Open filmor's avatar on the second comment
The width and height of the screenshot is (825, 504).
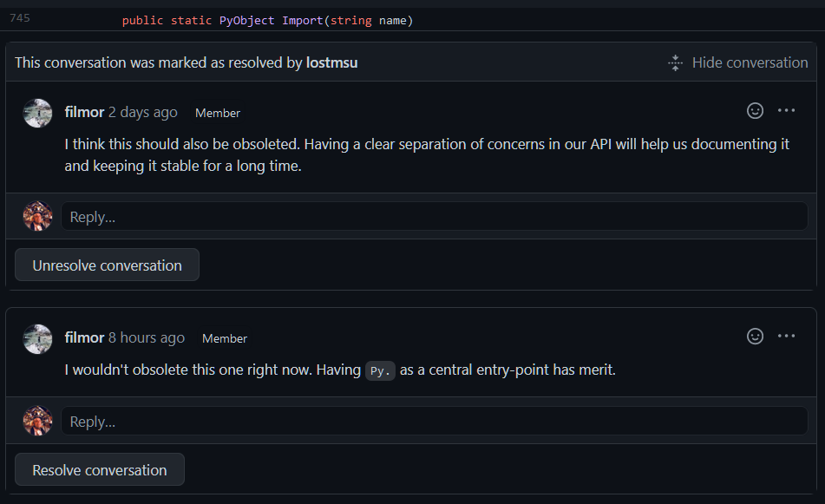pyautogui.click(x=38, y=339)
